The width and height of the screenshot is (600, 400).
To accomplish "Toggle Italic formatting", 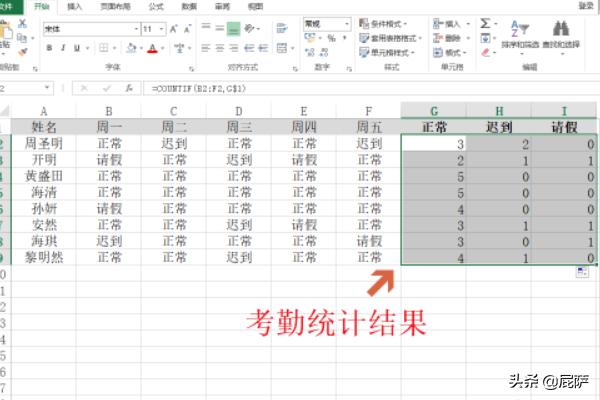I will coord(62,47).
